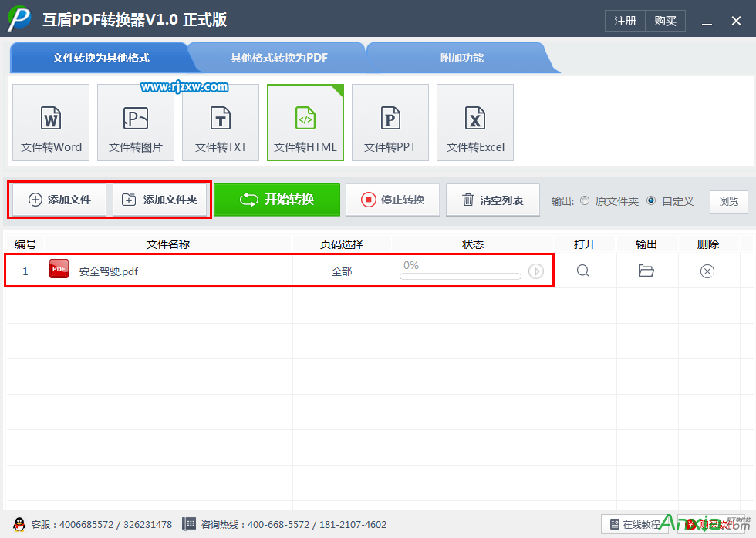Viewport: 756px width, 538px height.
Task: Click the 状态 column header
Action: (472, 244)
